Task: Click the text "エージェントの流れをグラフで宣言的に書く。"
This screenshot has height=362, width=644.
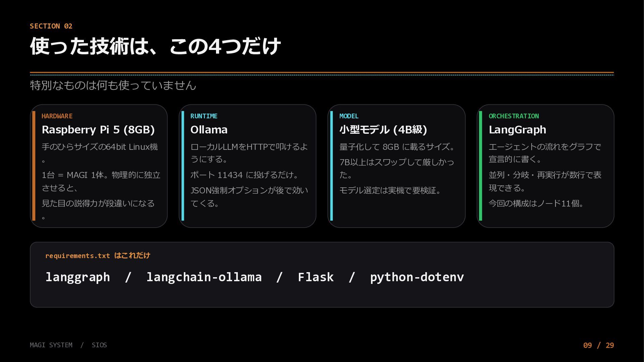Action: [545, 153]
